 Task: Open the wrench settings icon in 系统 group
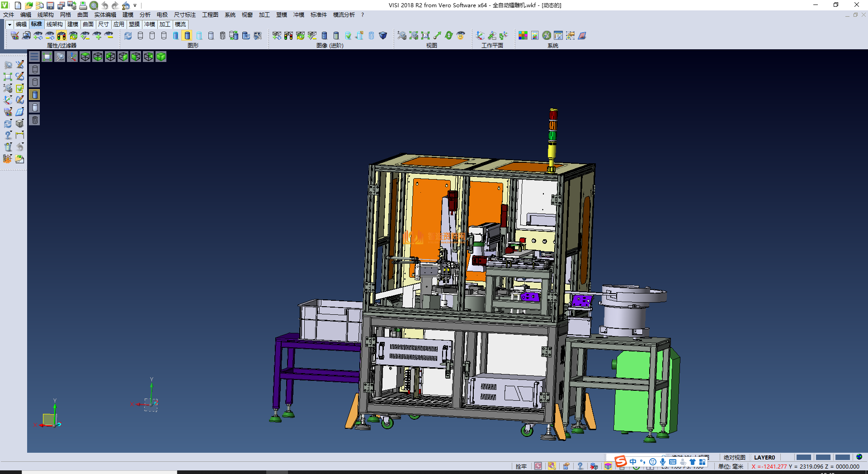coord(547,36)
